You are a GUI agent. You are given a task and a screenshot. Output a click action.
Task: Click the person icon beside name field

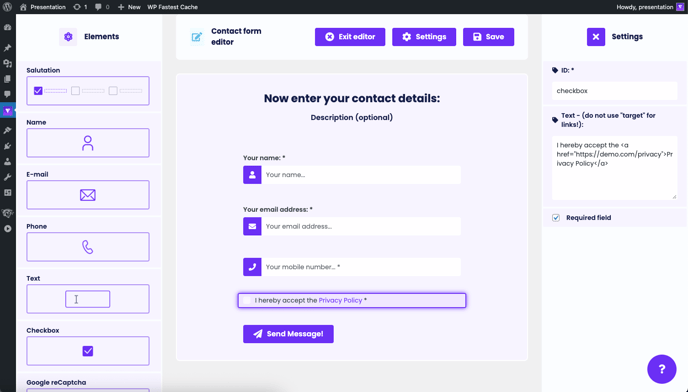coord(252,175)
